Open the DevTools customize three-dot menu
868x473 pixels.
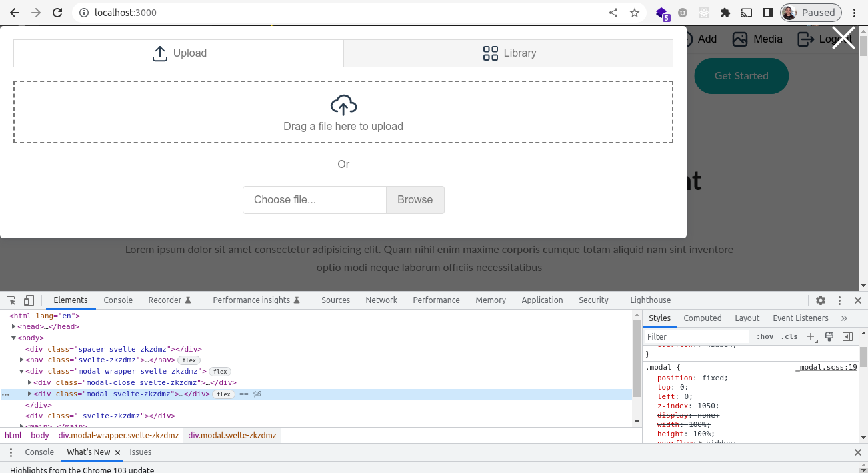(840, 300)
